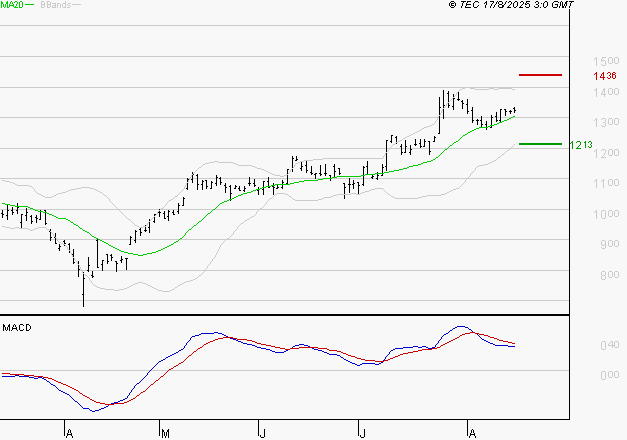The height and width of the screenshot is (440, 627).
Task: Click the TEC 17/8/2025 3:0 GMT copyright text
Action: pyautogui.click(x=511, y=4)
